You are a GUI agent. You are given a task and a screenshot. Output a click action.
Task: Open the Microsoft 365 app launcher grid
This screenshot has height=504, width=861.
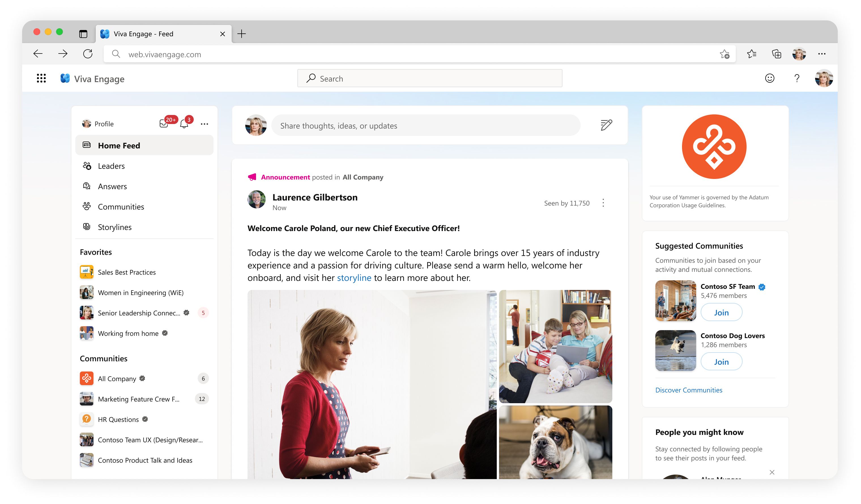pyautogui.click(x=41, y=78)
